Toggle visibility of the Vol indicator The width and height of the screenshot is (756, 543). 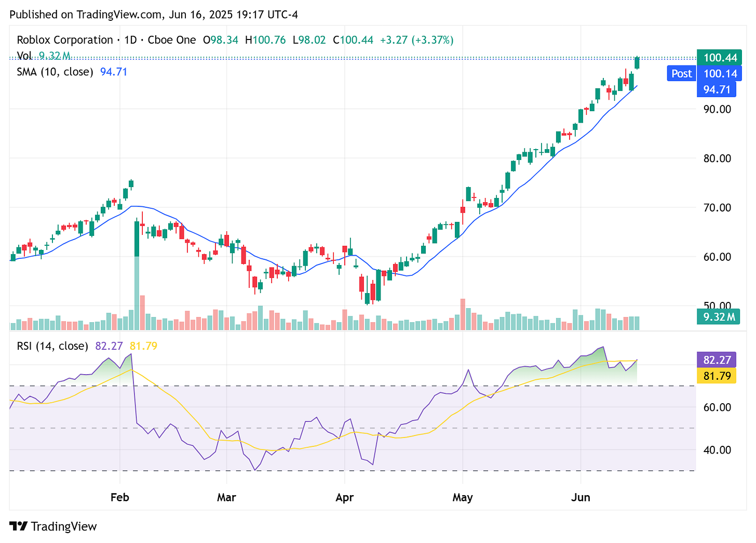point(23,56)
